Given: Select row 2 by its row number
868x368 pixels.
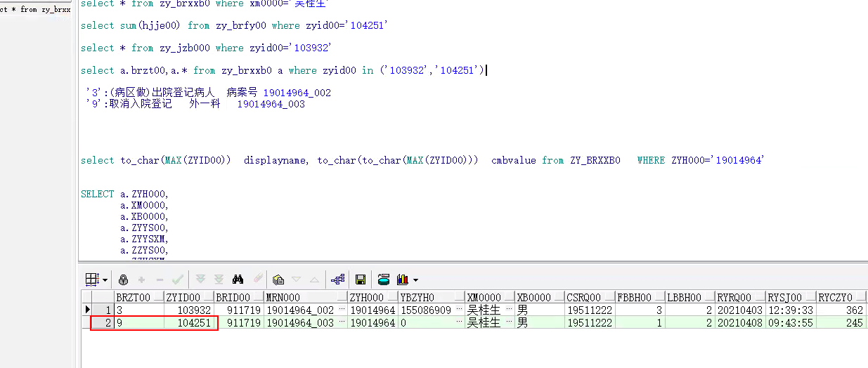Looking at the screenshot, I should [103, 323].
